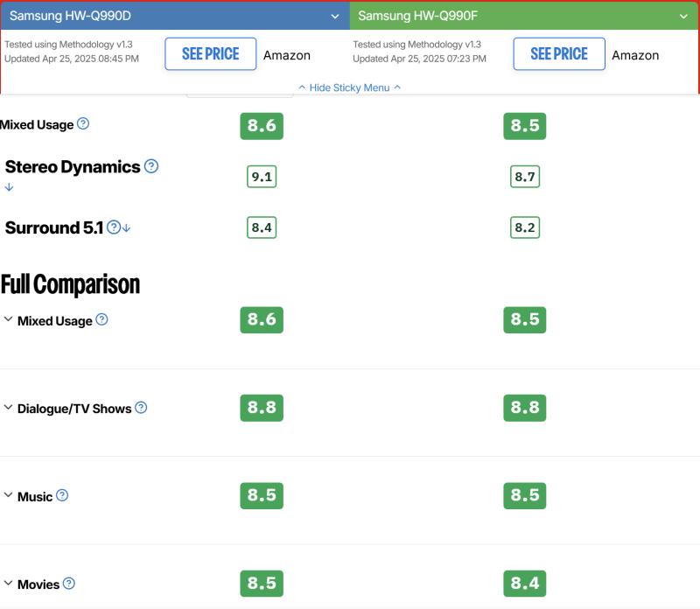Open help icon next to Surround 5.1
The height and width of the screenshot is (609, 700).
[114, 227]
